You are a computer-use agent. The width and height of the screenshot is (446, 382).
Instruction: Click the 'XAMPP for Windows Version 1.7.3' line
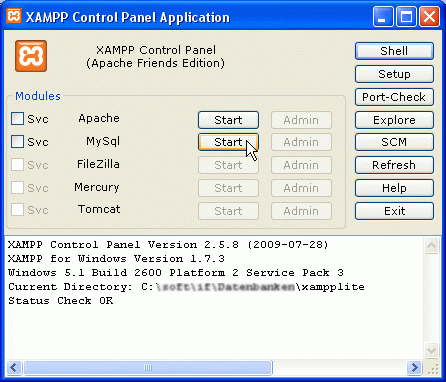[x=116, y=259]
